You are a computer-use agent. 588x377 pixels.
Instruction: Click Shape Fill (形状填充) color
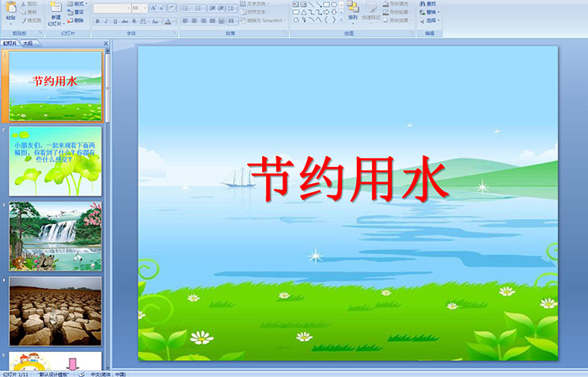396,3
